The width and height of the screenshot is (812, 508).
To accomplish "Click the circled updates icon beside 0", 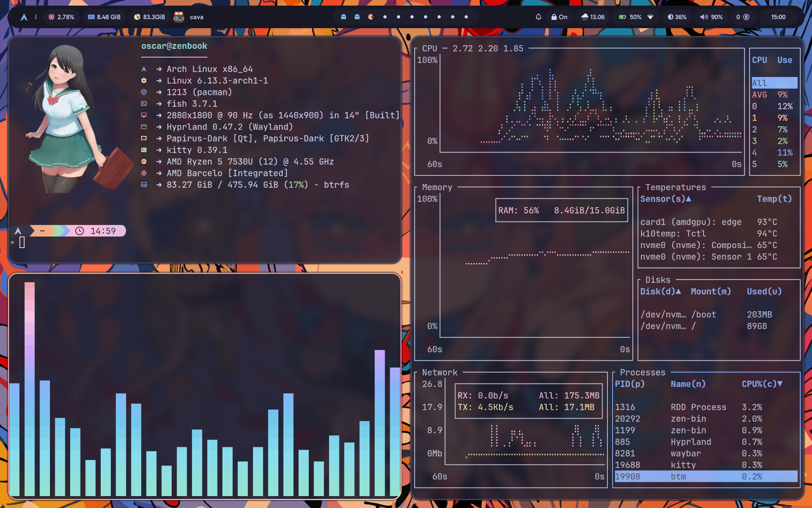I will (x=746, y=17).
